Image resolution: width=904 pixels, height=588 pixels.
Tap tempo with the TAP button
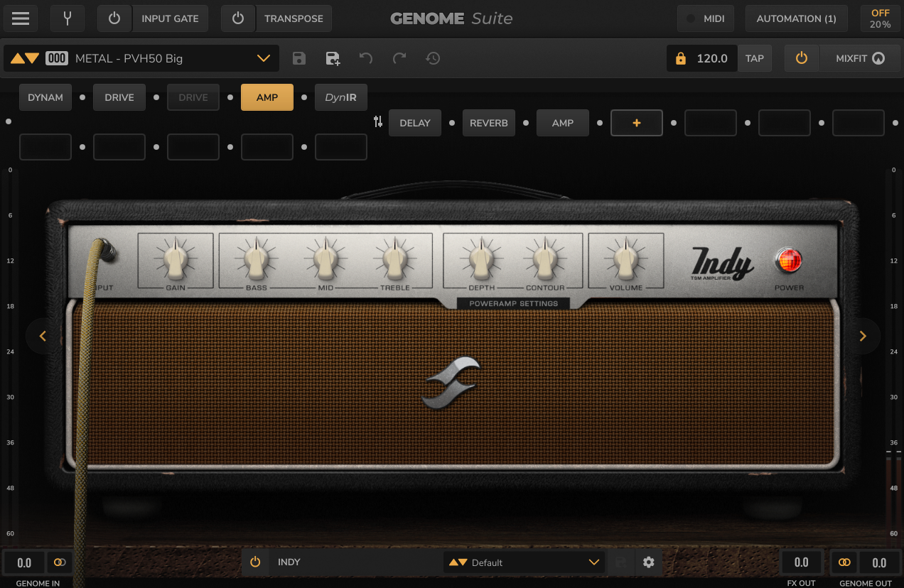[755, 58]
